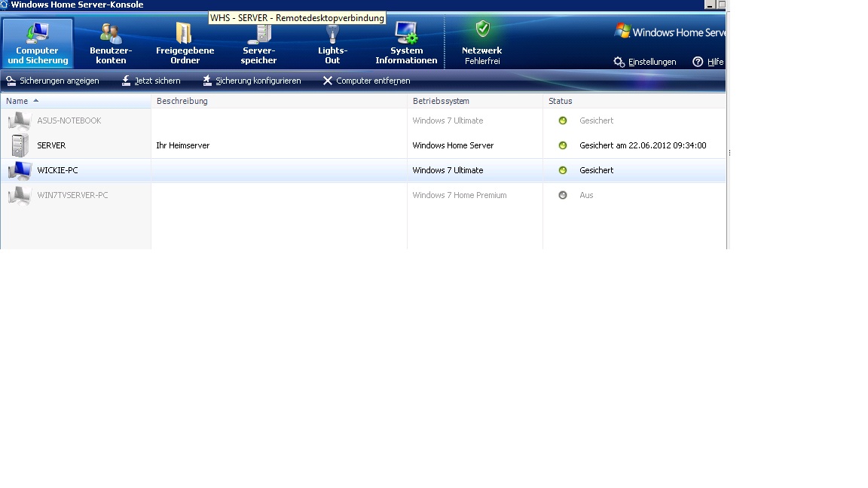Click the Sicherung konfigurieren icon
This screenshot has width=868, height=488.
207,81
